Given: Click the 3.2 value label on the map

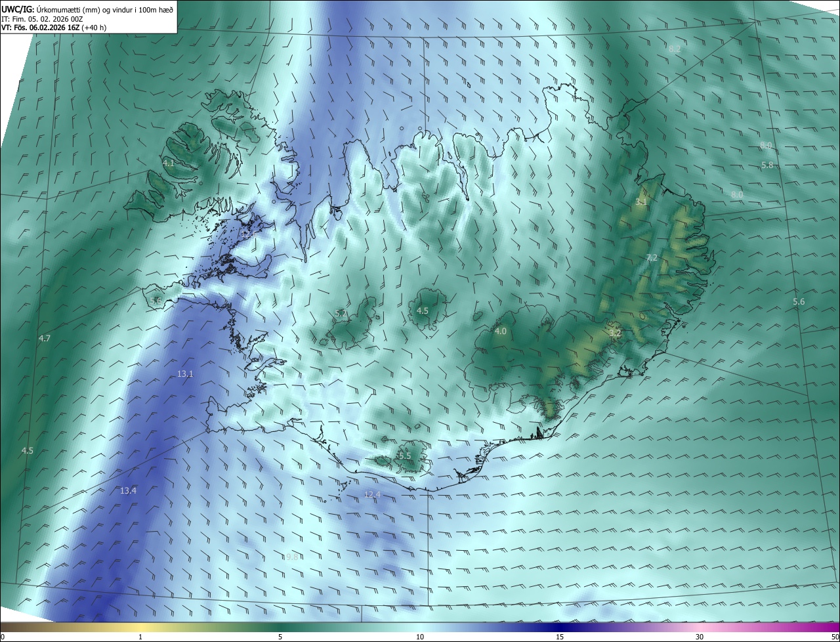Looking at the screenshot, I should [x=615, y=333].
